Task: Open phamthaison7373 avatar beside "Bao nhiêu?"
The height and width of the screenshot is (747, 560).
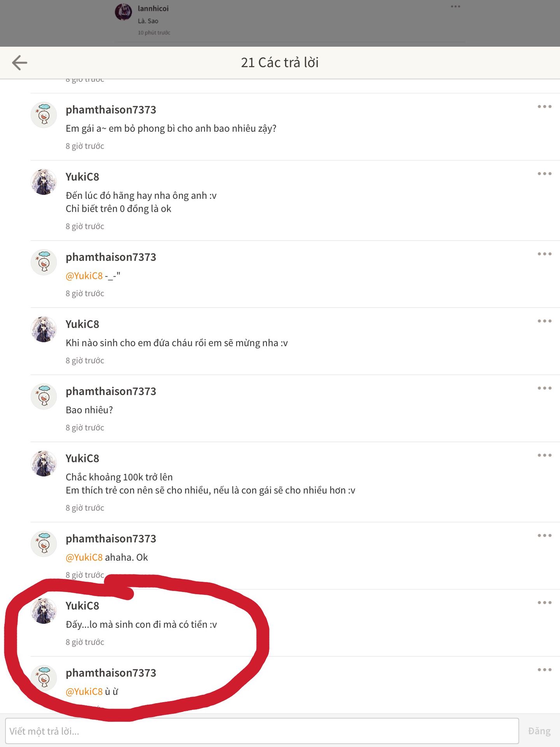Action: coord(44,396)
